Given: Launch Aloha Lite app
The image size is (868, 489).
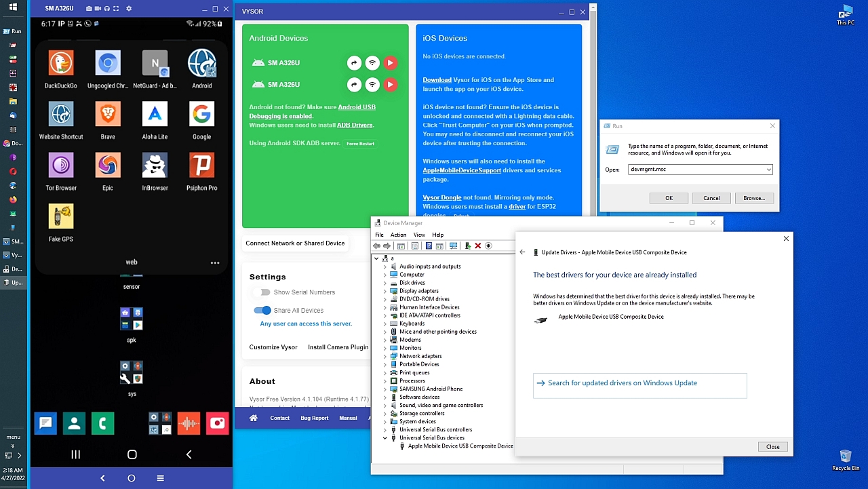Looking at the screenshot, I should tap(155, 114).
